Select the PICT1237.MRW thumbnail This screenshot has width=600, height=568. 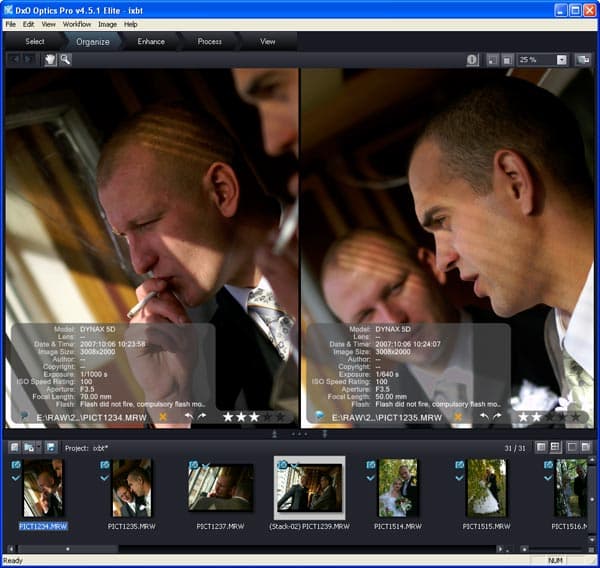click(220, 487)
